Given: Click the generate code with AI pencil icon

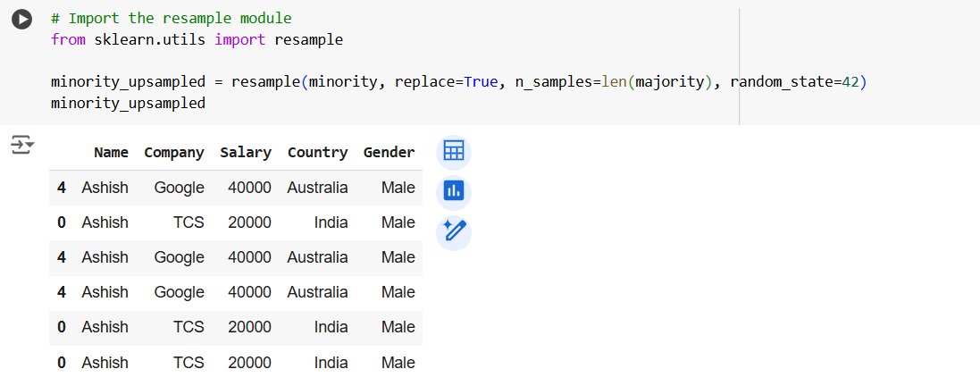Looking at the screenshot, I should pos(454,231).
